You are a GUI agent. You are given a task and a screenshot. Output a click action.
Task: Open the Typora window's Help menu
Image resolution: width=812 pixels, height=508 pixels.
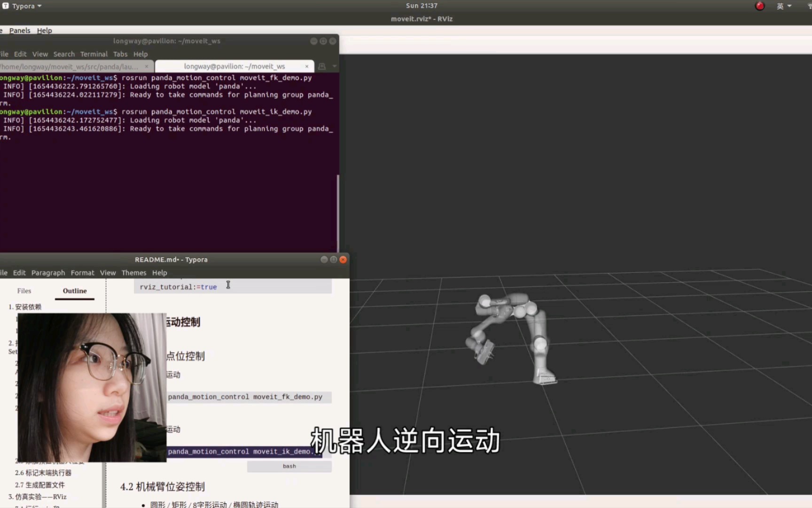[x=160, y=273]
